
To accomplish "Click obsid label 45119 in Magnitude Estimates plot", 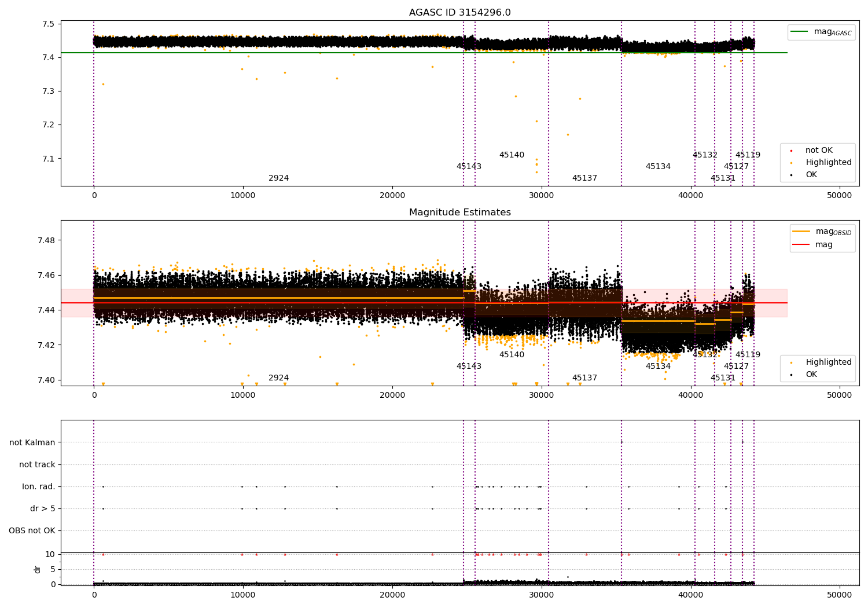I will pos(748,355).
